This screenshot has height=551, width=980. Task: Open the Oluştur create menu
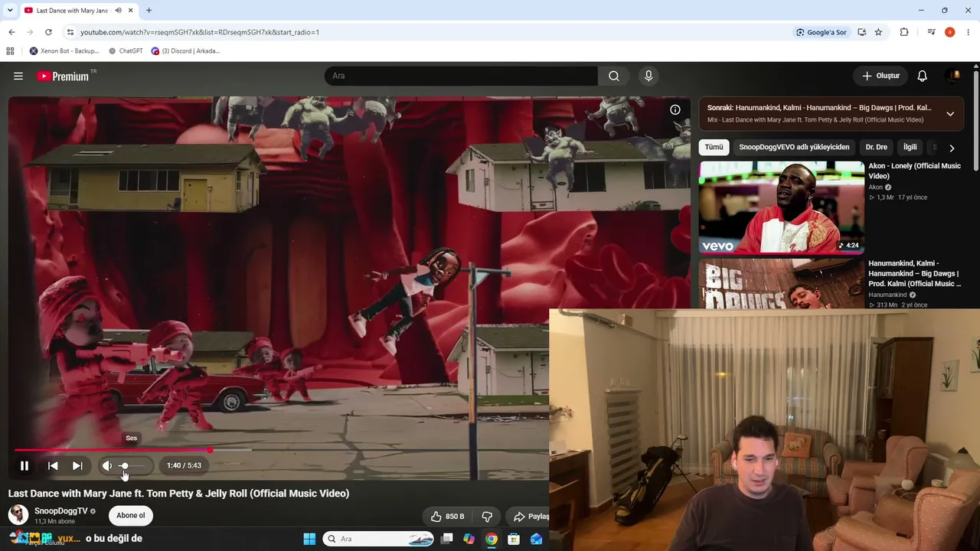tap(880, 76)
